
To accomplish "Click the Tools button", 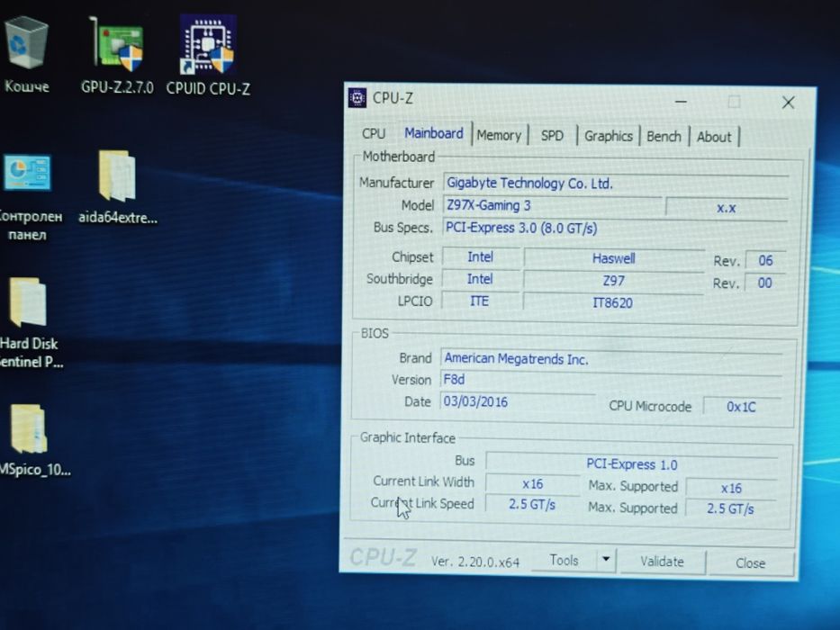I will click(x=564, y=560).
